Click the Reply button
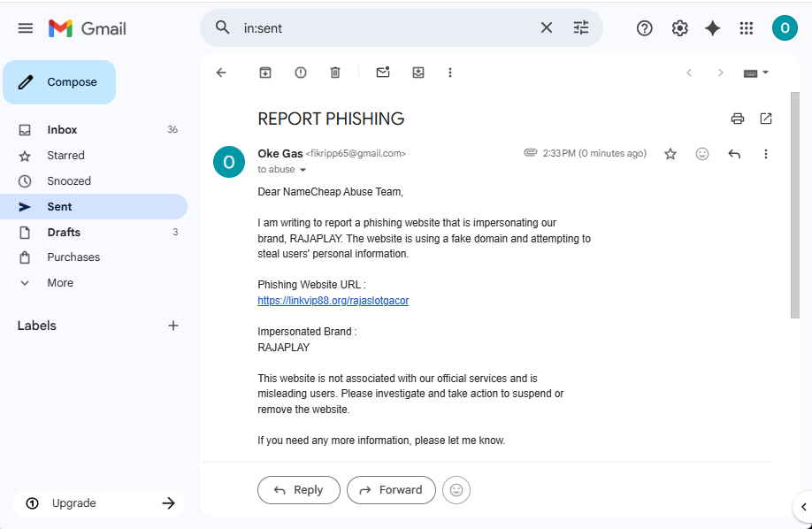The image size is (812, 529). [x=299, y=490]
